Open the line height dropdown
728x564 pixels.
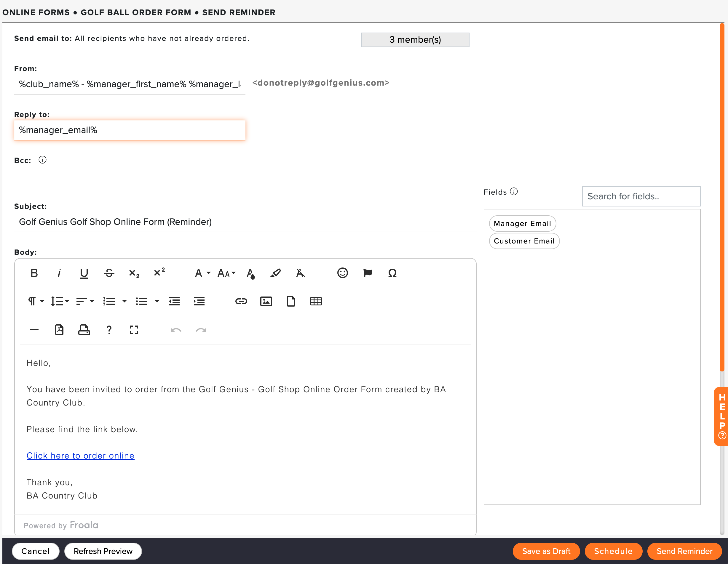(x=60, y=302)
